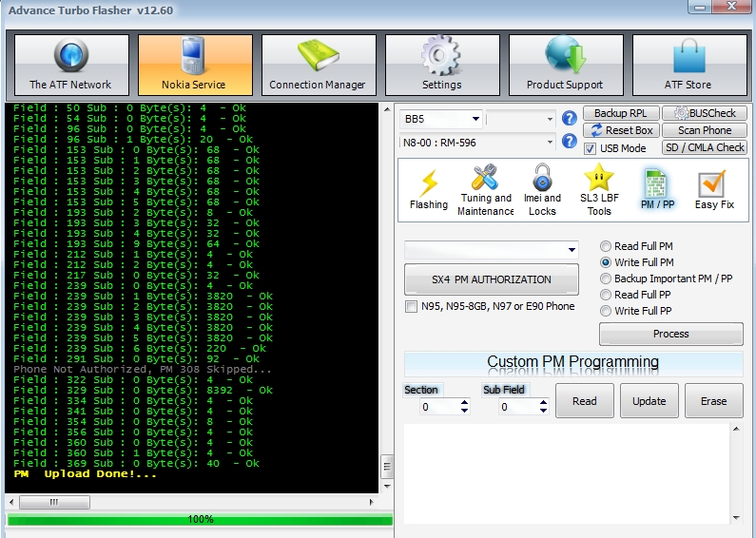Decrease the Sub Field value
This screenshot has height=538, width=756.
543,411
